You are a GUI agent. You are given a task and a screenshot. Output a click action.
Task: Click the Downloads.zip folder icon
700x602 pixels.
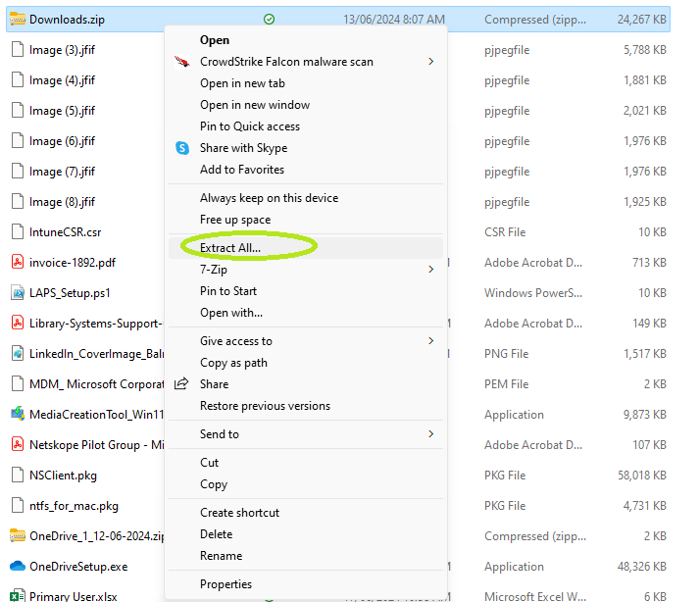(x=18, y=20)
